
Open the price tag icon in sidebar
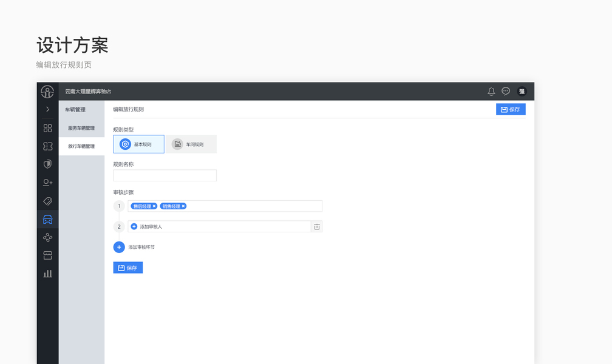[47, 201]
